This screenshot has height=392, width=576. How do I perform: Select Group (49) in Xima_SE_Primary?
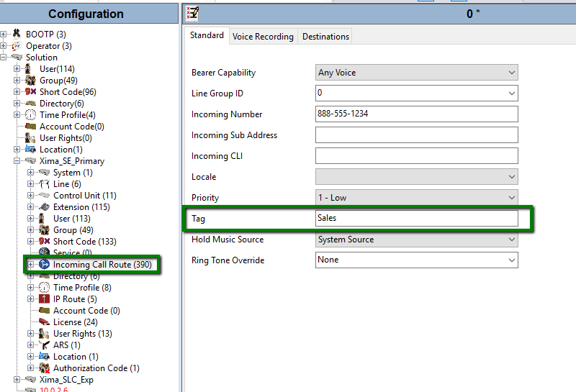pyautogui.click(x=73, y=229)
